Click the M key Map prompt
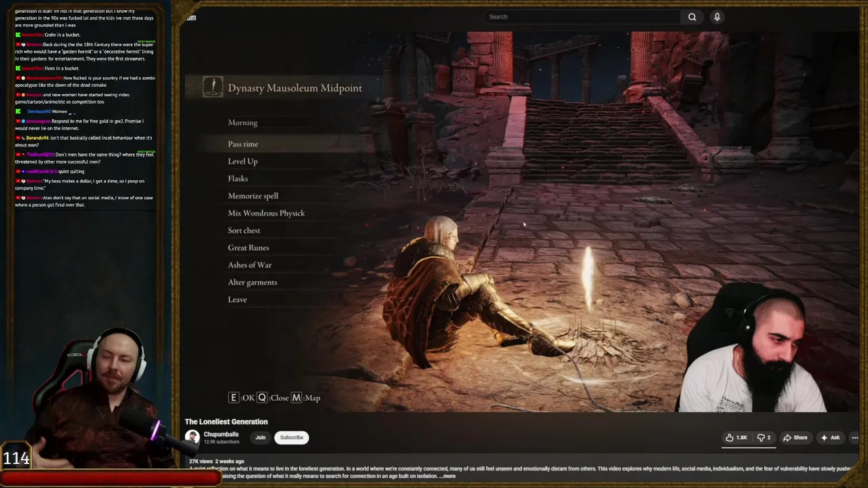Image resolution: width=868 pixels, height=488 pixels. (306, 398)
